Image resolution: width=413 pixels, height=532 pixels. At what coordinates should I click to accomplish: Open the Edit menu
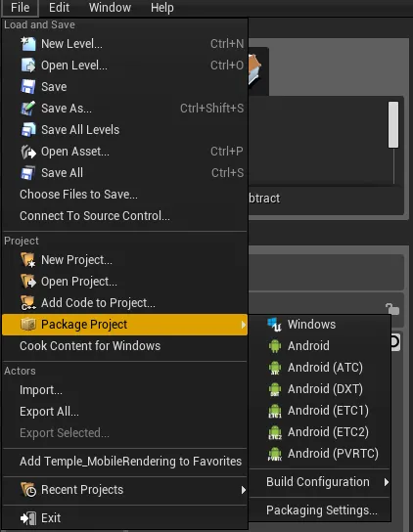pyautogui.click(x=59, y=8)
